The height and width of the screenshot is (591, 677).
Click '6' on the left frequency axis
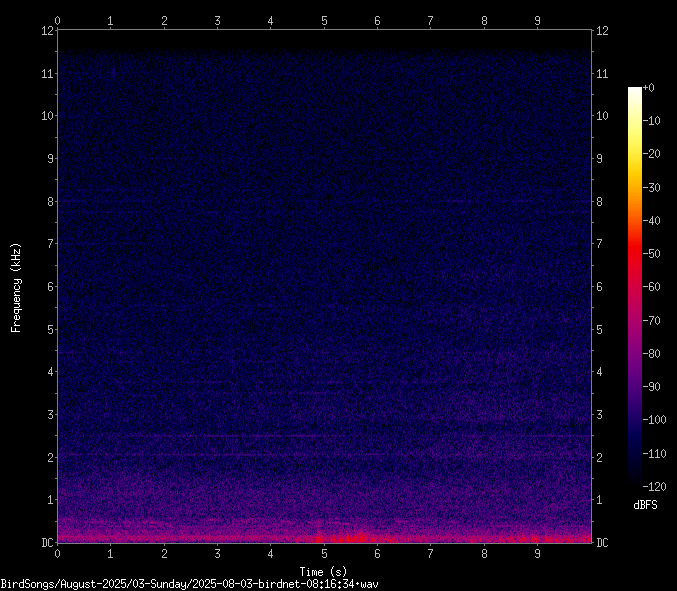click(x=51, y=287)
